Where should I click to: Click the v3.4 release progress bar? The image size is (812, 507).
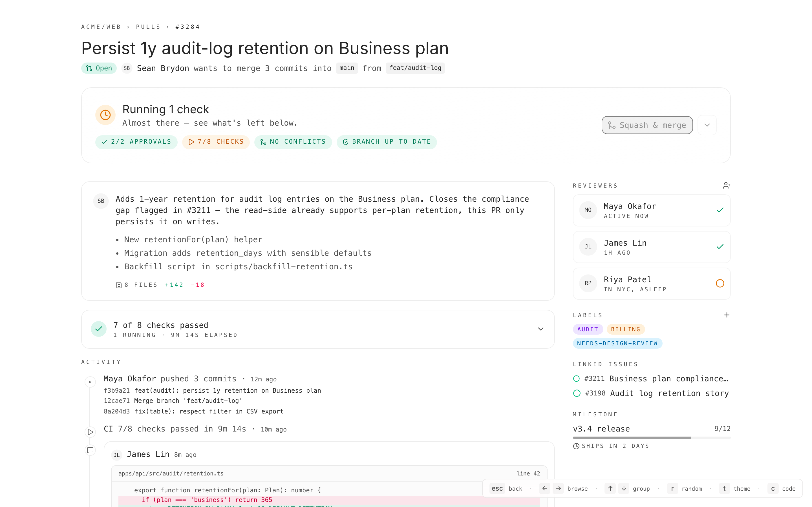click(x=651, y=438)
